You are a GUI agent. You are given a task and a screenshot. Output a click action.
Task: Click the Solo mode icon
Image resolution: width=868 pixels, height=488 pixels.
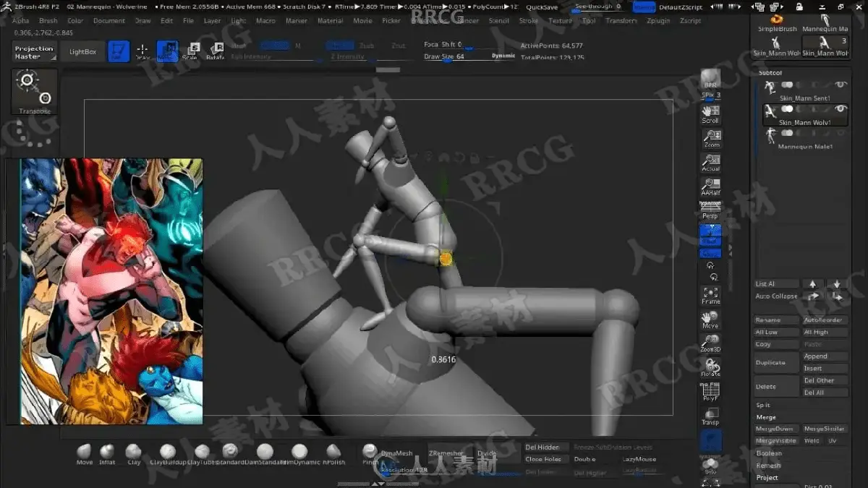coord(711,466)
